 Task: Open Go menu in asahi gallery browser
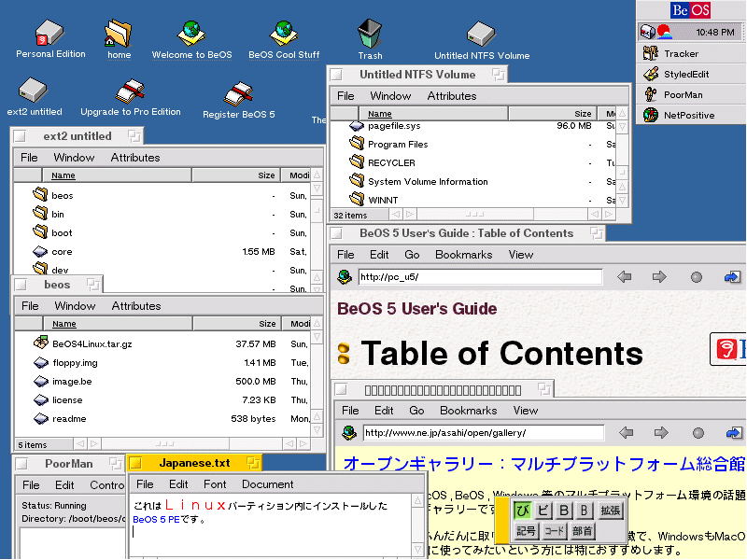(x=416, y=411)
